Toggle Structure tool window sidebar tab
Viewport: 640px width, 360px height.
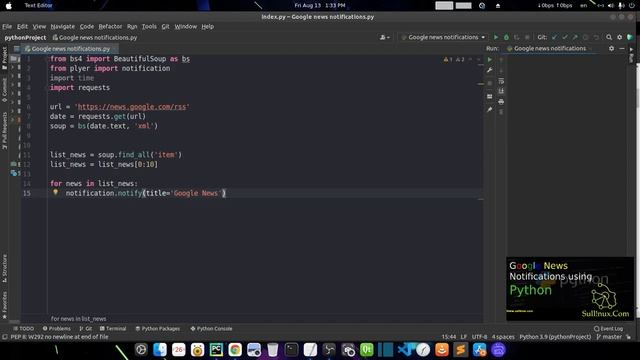[4, 268]
